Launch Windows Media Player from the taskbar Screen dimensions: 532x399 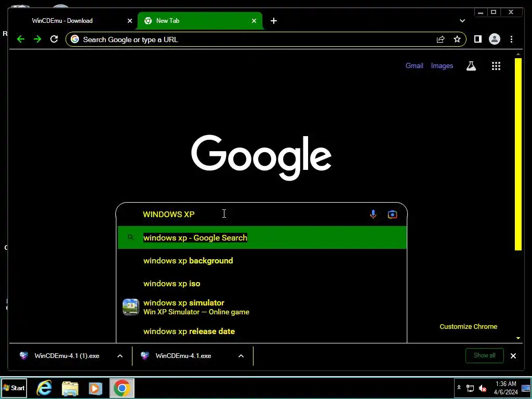click(96, 388)
